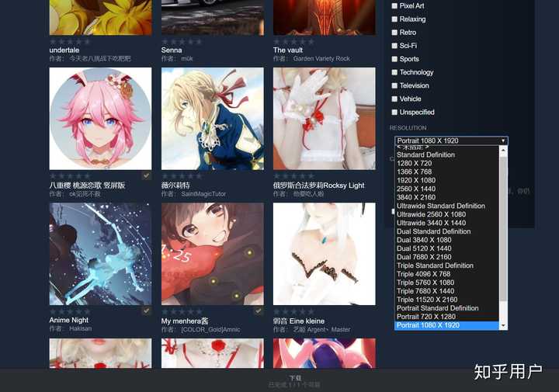Select Triple 5760 X 1080

446,283
